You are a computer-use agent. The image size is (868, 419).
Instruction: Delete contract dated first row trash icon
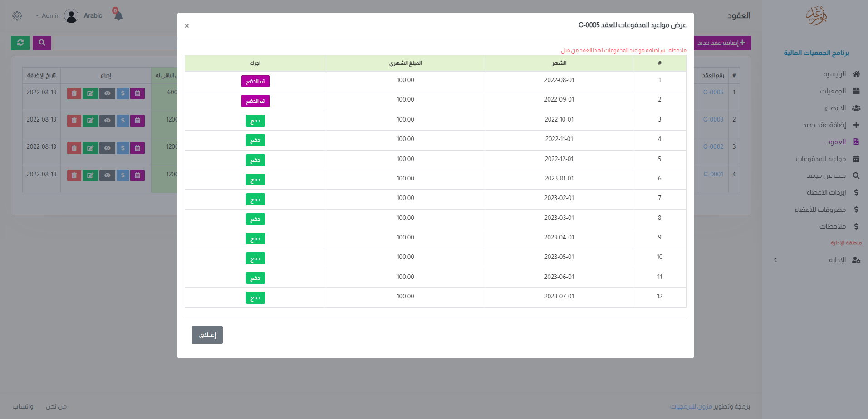pyautogui.click(x=74, y=93)
